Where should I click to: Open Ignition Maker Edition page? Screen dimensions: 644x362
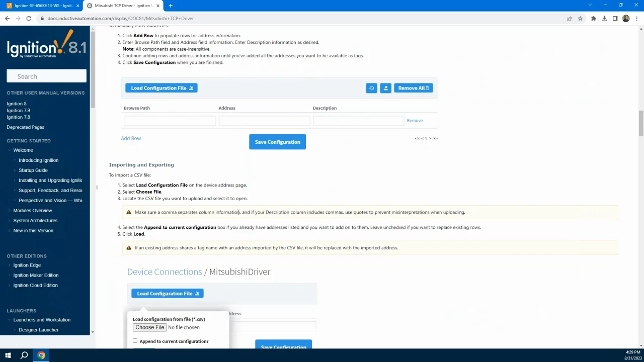tap(36, 276)
